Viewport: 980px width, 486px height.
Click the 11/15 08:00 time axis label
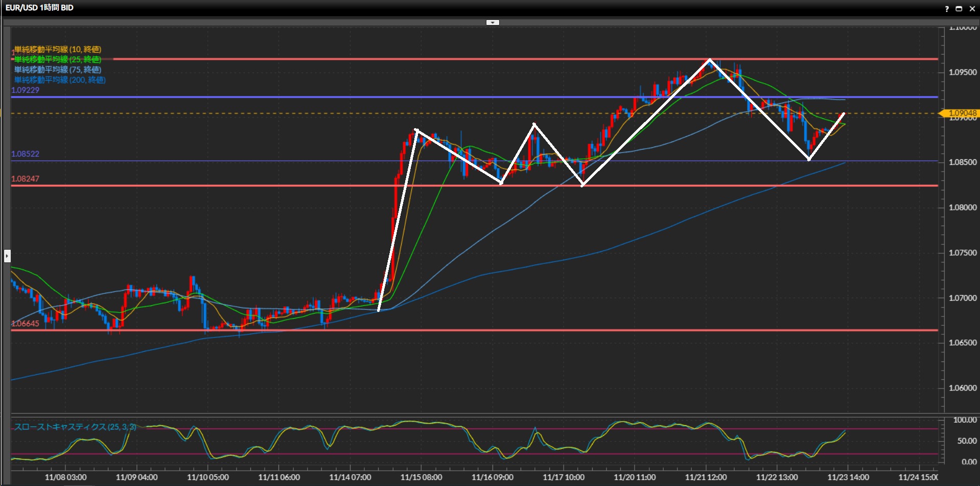pyautogui.click(x=421, y=477)
